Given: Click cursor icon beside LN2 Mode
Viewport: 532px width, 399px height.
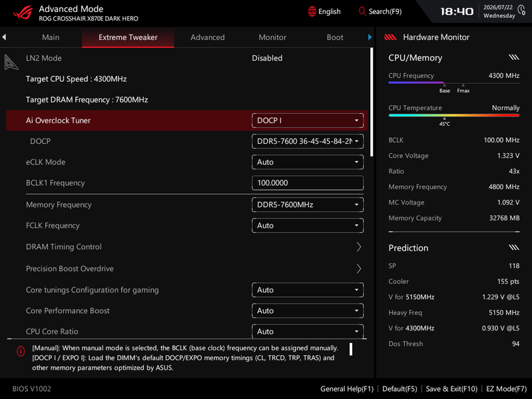Looking at the screenshot, I should (11, 63).
